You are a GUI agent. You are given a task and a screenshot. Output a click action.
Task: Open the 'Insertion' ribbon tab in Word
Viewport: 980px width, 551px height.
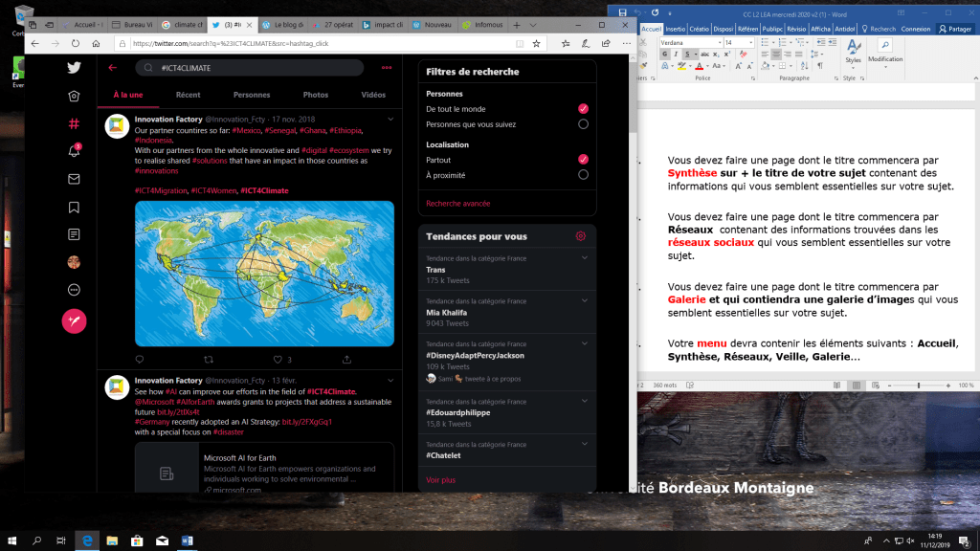(674, 29)
